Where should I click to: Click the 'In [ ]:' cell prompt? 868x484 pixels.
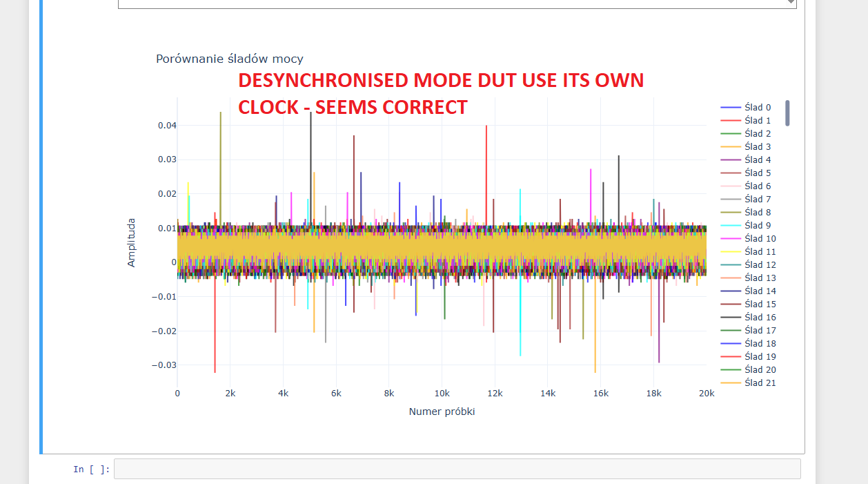point(91,470)
